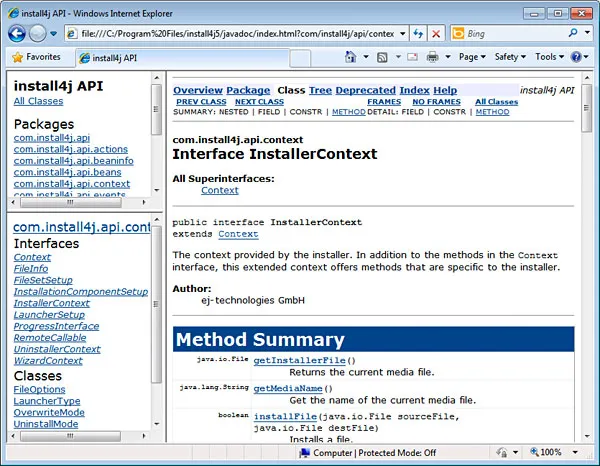Open a new blank tab
Screen dimensions: 600x466
(300, 59)
